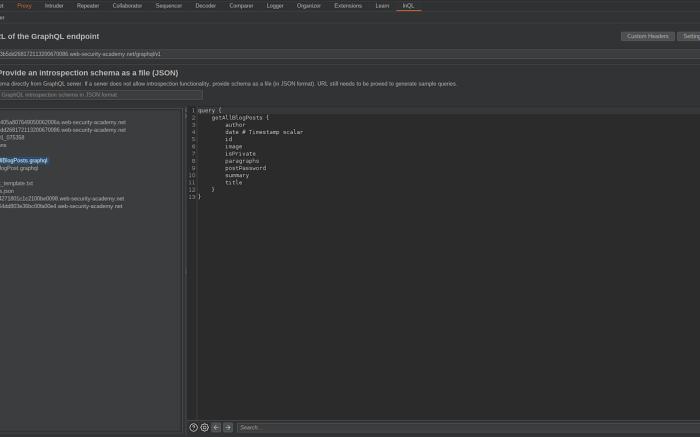Select the first web-security-academy.net host entry
700x437 pixels.
(63, 122)
